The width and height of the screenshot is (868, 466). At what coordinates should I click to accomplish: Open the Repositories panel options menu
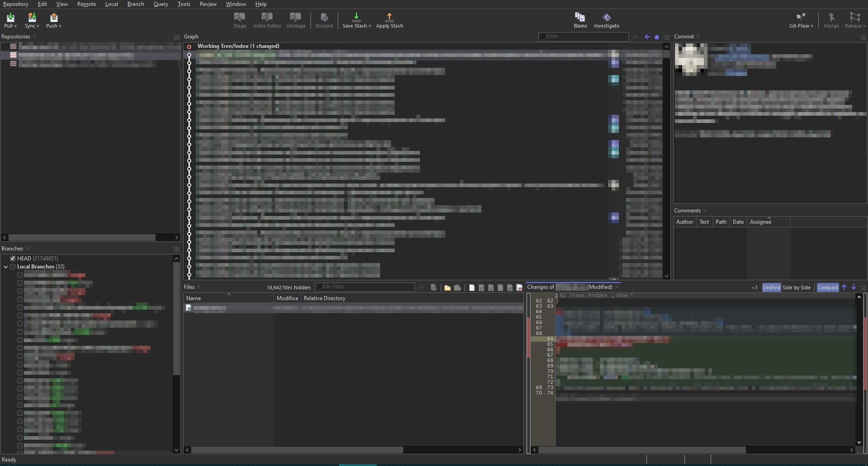[x=176, y=37]
